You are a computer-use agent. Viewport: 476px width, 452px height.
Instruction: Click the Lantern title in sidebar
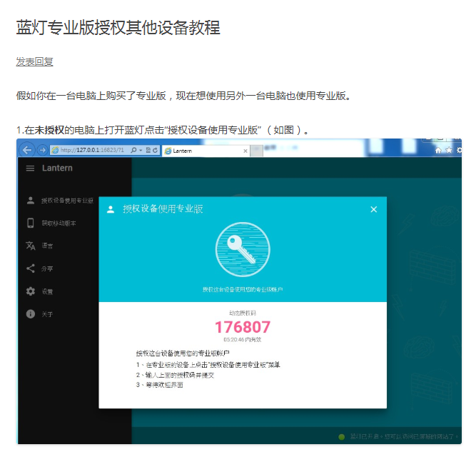pos(57,168)
